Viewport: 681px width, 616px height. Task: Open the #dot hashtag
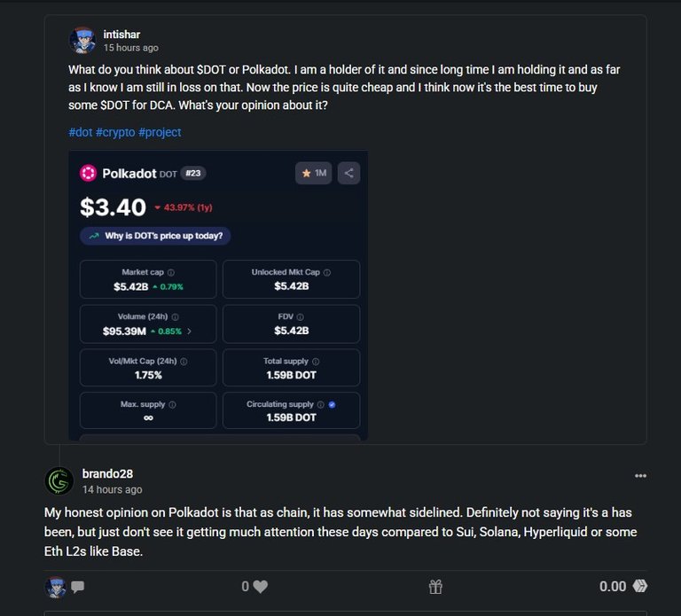point(81,132)
